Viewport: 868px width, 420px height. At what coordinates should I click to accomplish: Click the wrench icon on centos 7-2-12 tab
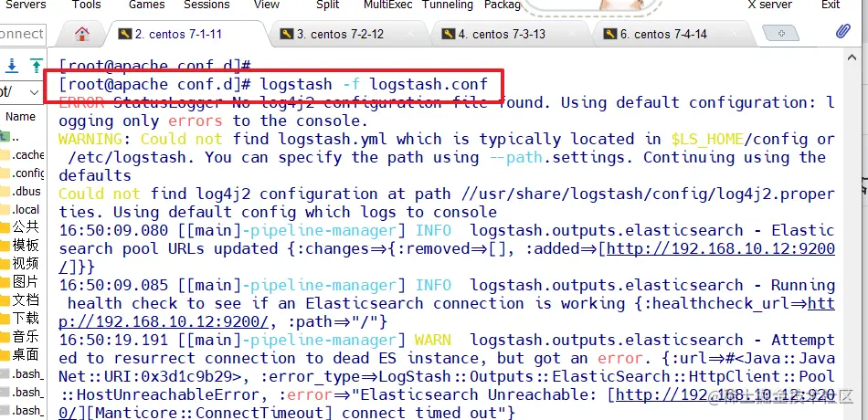[x=286, y=34]
